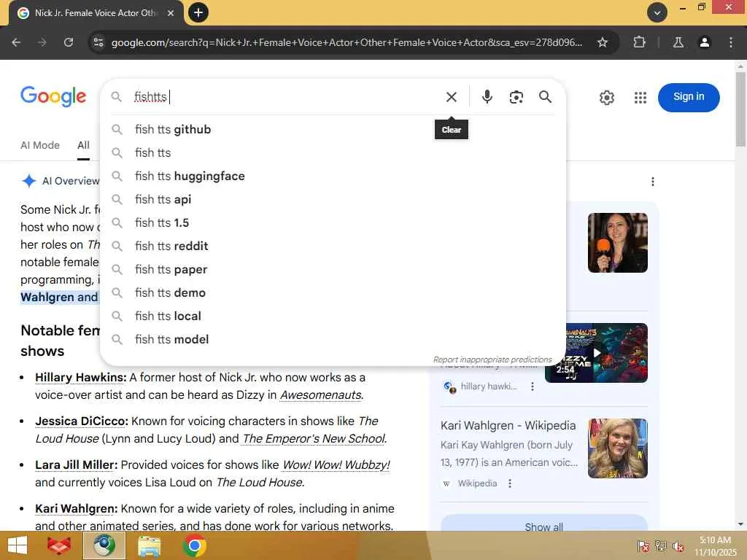Open Google quick settings gear
This screenshot has width=747, height=560.
click(x=606, y=98)
